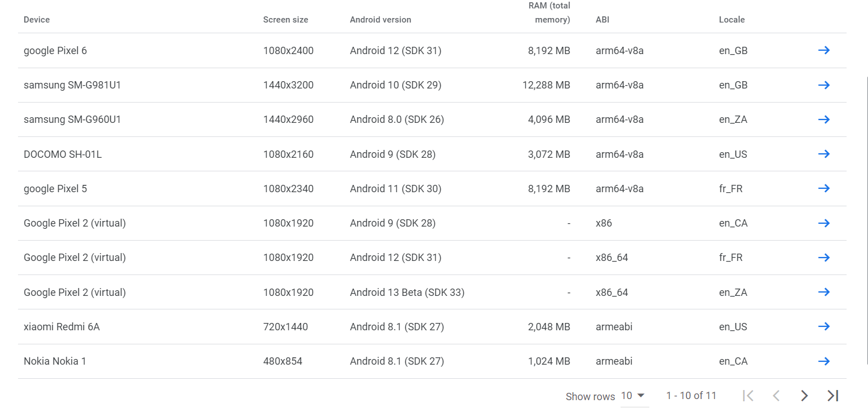The height and width of the screenshot is (412, 868).
Task: Open details for DOCOMO SH-01L
Action: (x=823, y=154)
